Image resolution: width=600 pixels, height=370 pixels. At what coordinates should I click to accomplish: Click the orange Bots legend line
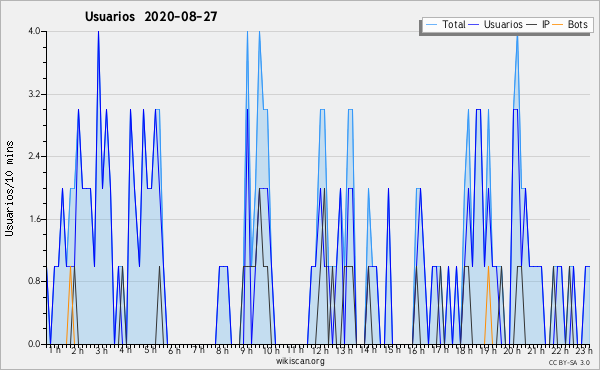558,25
